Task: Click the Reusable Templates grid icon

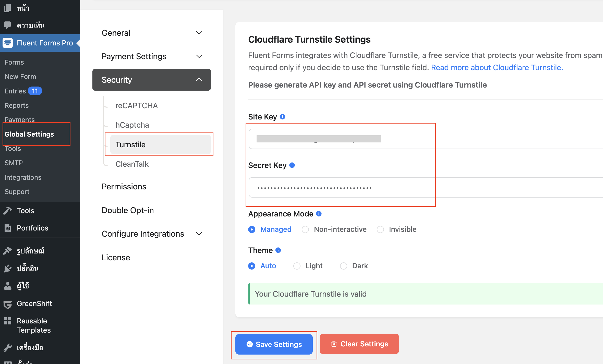Action: 8,321
